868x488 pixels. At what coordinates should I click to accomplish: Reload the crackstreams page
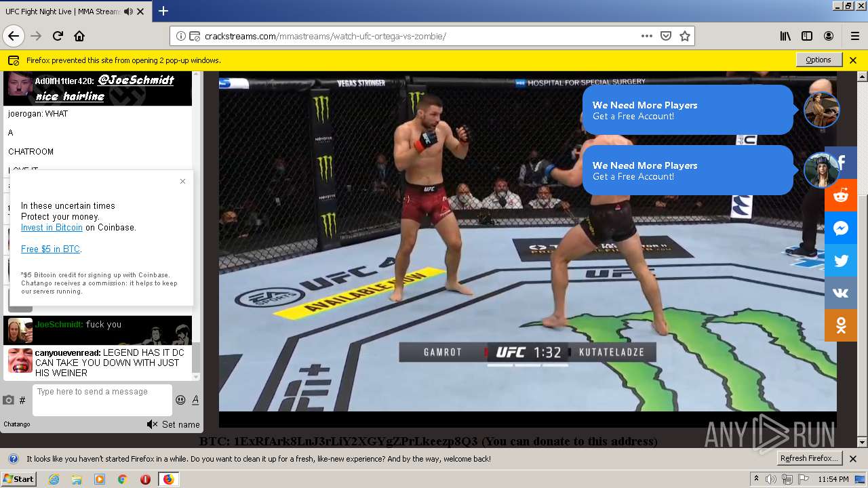point(58,36)
